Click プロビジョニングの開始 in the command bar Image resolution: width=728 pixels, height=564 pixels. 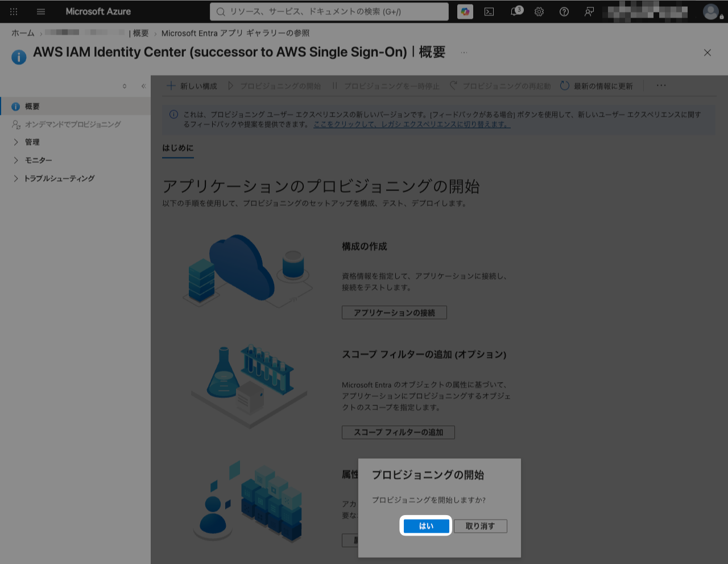pyautogui.click(x=274, y=86)
